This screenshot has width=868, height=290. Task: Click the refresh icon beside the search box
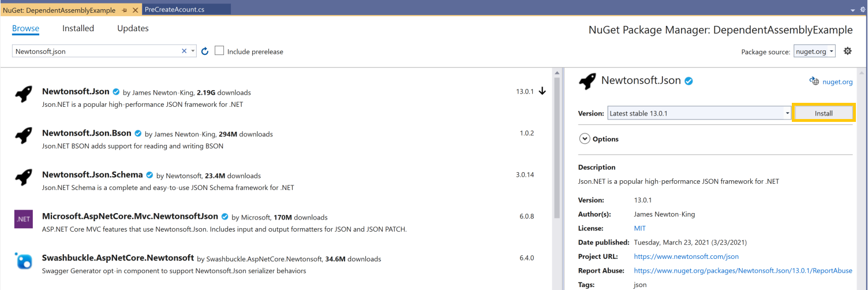point(205,51)
